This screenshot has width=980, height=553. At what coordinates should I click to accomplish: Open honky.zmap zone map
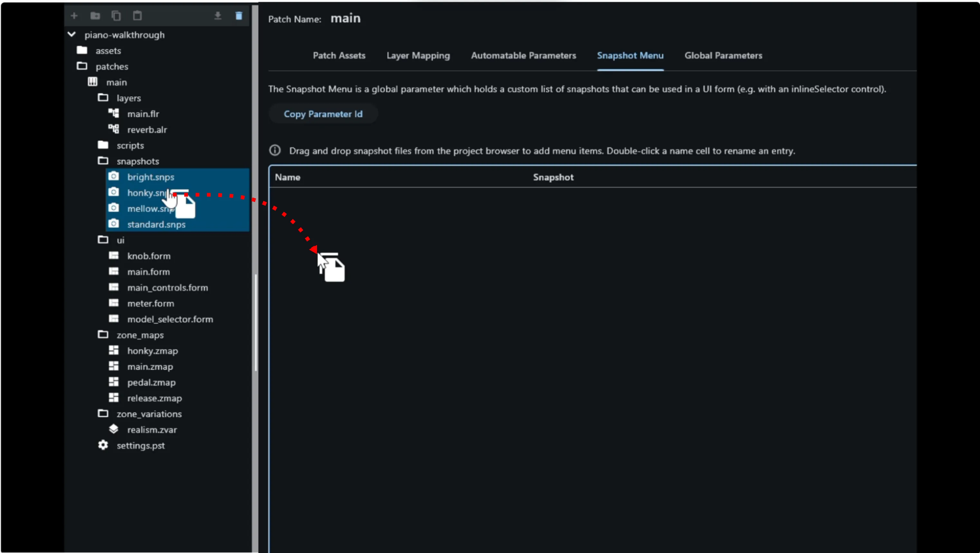coord(153,351)
